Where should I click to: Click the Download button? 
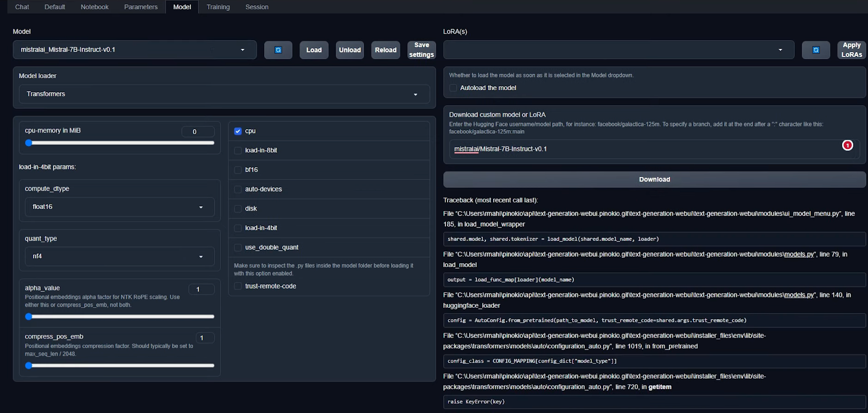[654, 180]
